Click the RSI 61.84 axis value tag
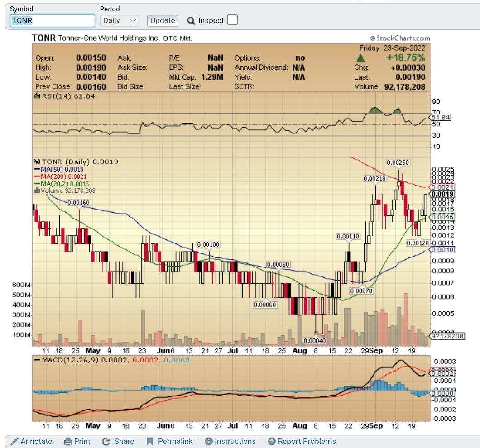Screen dimensions: 480x448 [441, 117]
